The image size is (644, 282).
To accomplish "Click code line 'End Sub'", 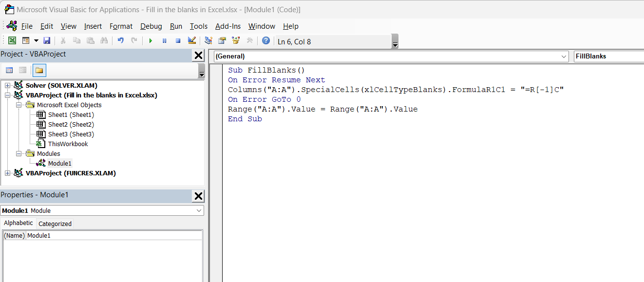I will tap(245, 119).
